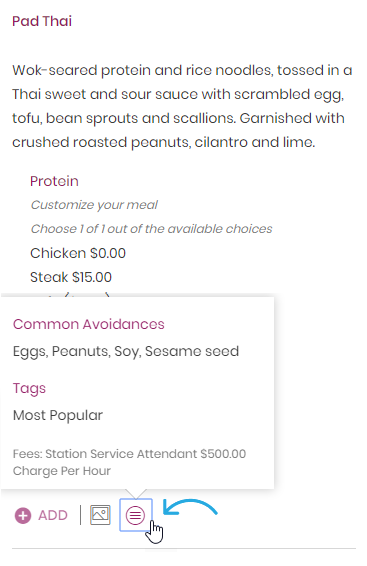Click the Eggs, Peanuts, Soy allergen text
This screenshot has height=566, width=367.
[x=126, y=351]
